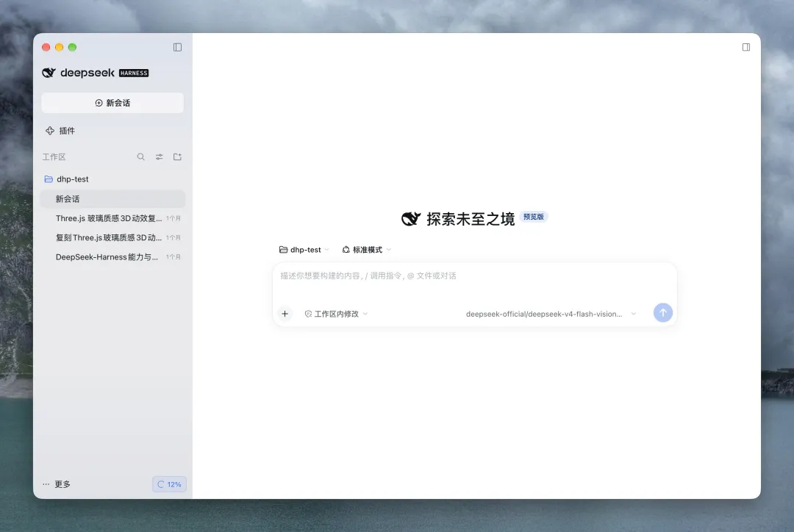Close window with red button
This screenshot has height=532, width=794.
point(46,47)
